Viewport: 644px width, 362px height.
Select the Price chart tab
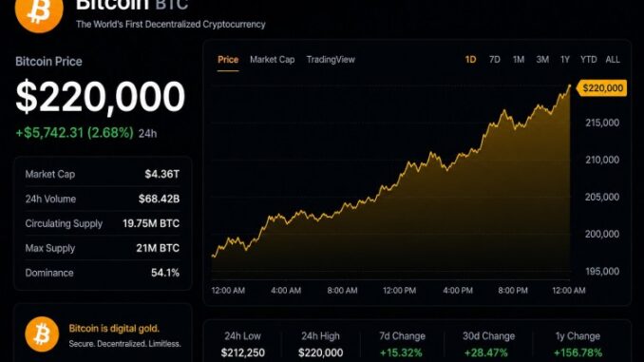tap(228, 60)
